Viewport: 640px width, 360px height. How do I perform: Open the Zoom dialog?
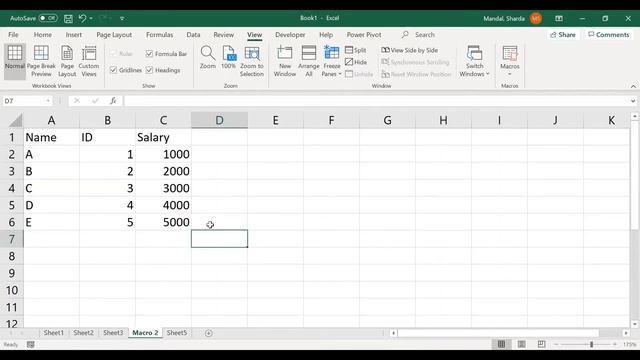click(x=208, y=57)
